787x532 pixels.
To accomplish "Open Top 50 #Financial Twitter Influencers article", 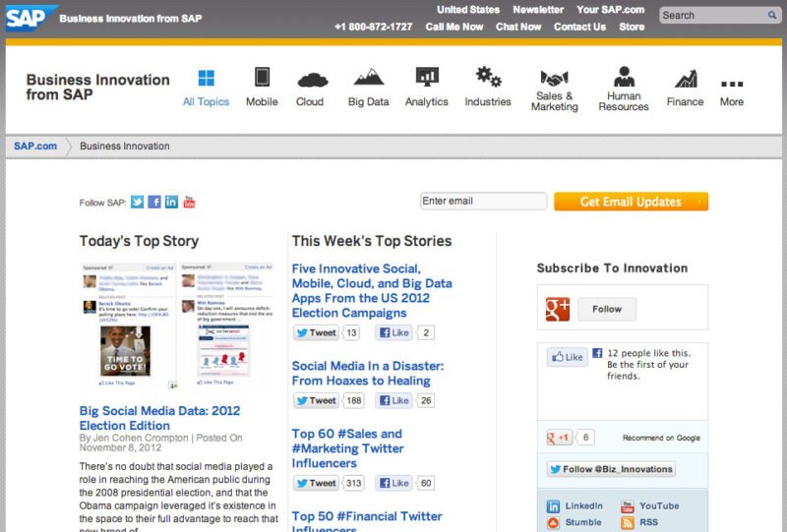I will click(367, 522).
